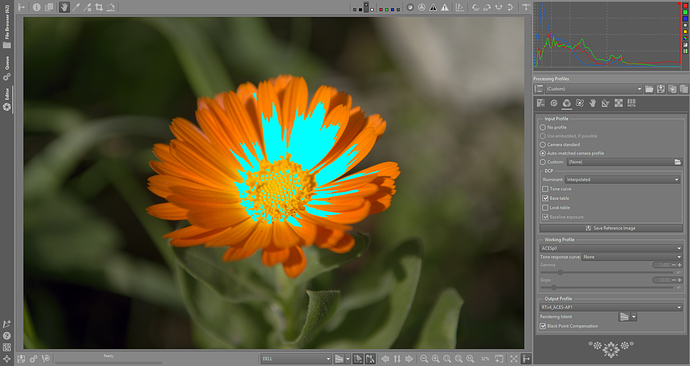Select the Crop tool in the top toolbar

(99, 7)
